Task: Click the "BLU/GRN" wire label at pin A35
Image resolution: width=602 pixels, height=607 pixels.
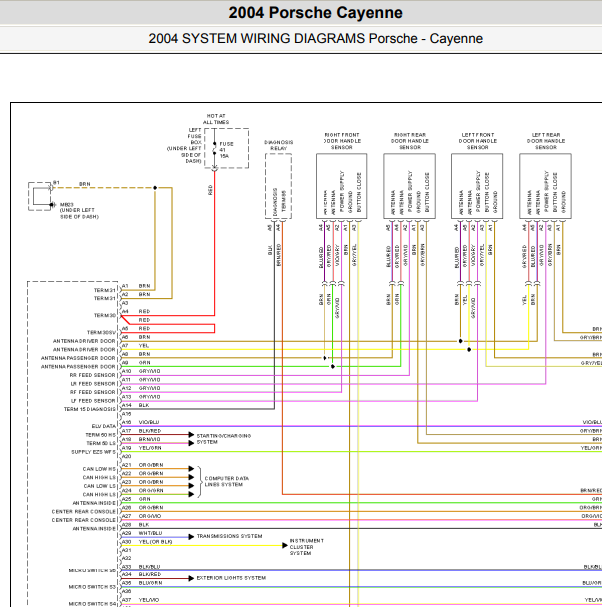Action: [150, 583]
